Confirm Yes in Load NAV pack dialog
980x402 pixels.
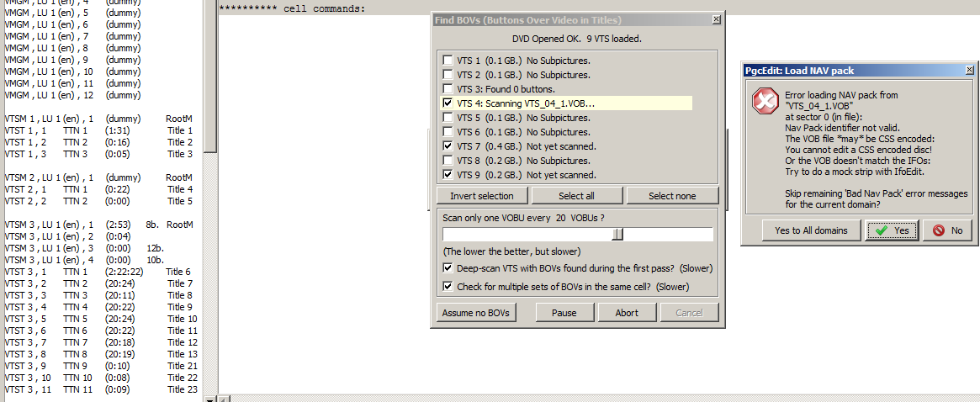892,230
